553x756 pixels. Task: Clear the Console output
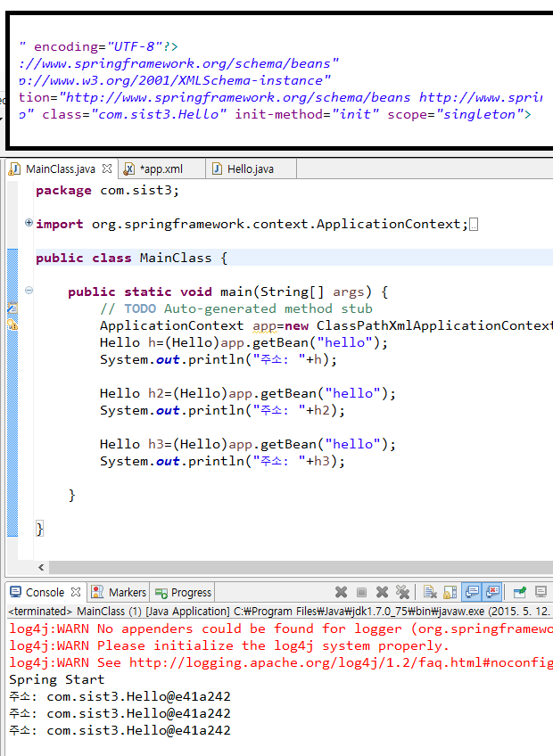[x=429, y=592]
